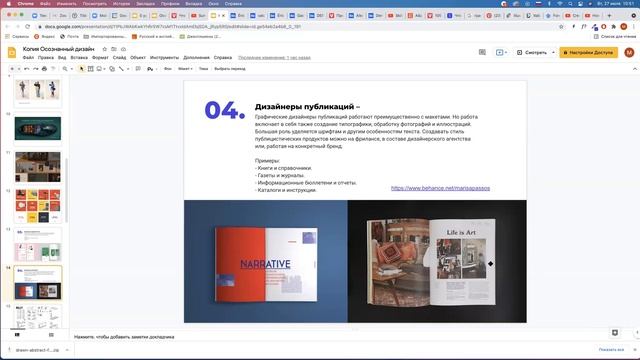
Task: Start slideshow with Смотреть button
Action: [532, 52]
